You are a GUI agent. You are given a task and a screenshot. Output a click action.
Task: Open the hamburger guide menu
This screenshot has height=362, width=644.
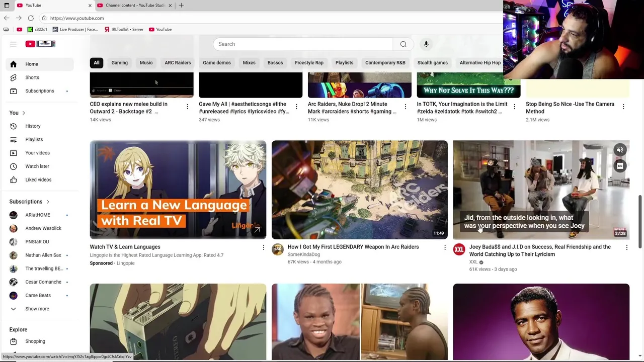pos(14,44)
